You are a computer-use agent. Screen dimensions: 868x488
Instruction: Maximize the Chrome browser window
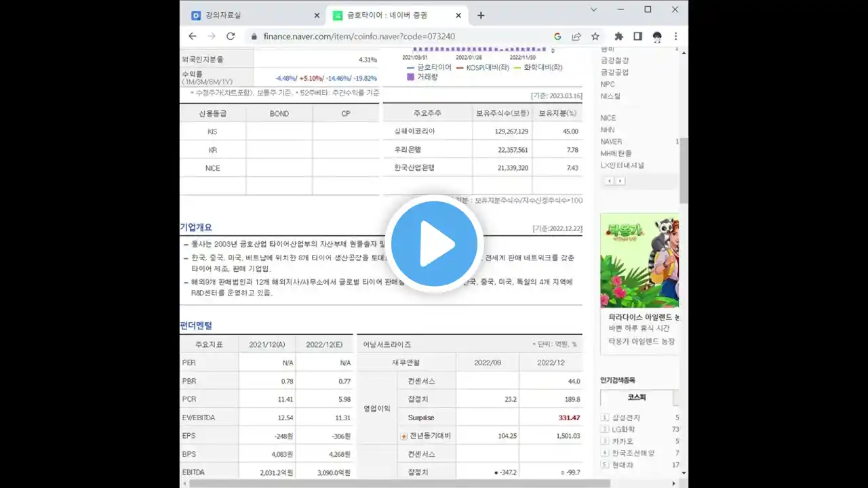point(648,9)
